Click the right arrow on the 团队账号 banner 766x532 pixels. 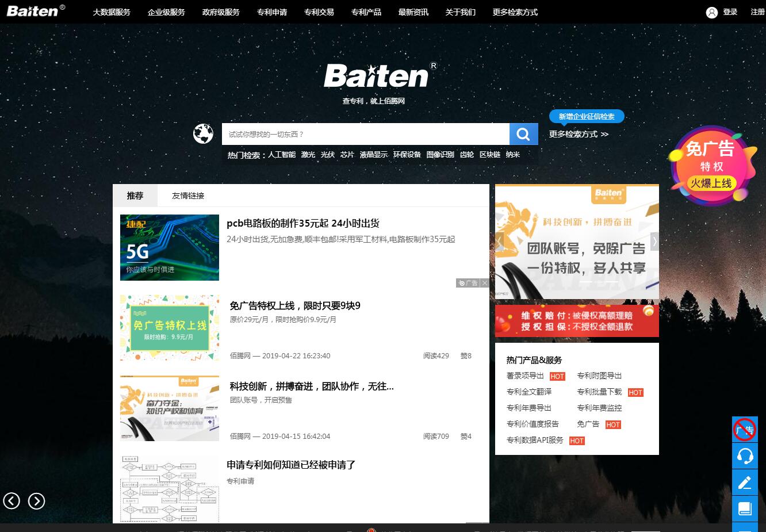coord(654,242)
